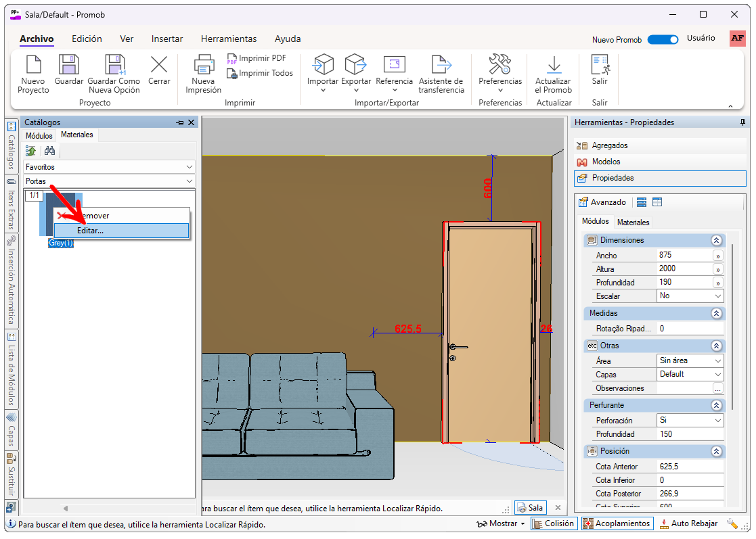Switch to the Materiales tab in properties
Image resolution: width=756 pixels, height=539 pixels.
coord(633,222)
